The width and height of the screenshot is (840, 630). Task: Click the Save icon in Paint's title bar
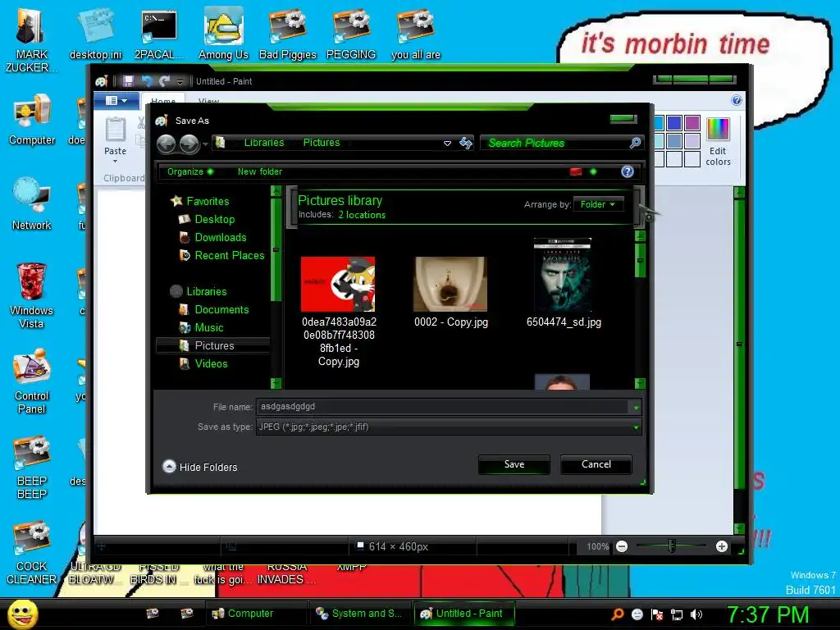[128, 81]
